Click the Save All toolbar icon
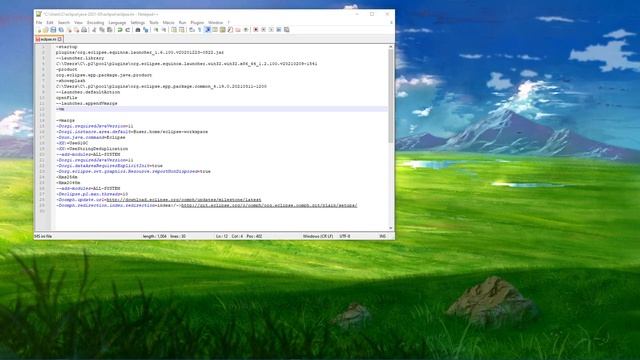 61,30
